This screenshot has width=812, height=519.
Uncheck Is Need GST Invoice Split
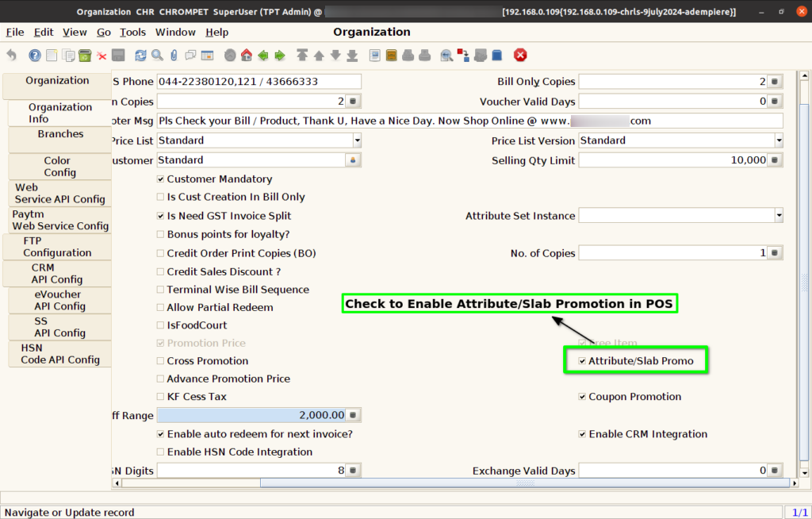pos(160,216)
